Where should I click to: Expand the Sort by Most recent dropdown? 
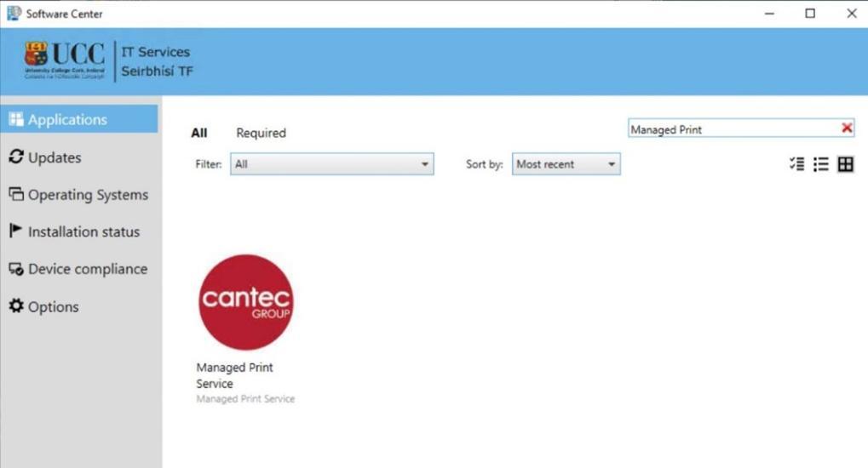(x=566, y=164)
